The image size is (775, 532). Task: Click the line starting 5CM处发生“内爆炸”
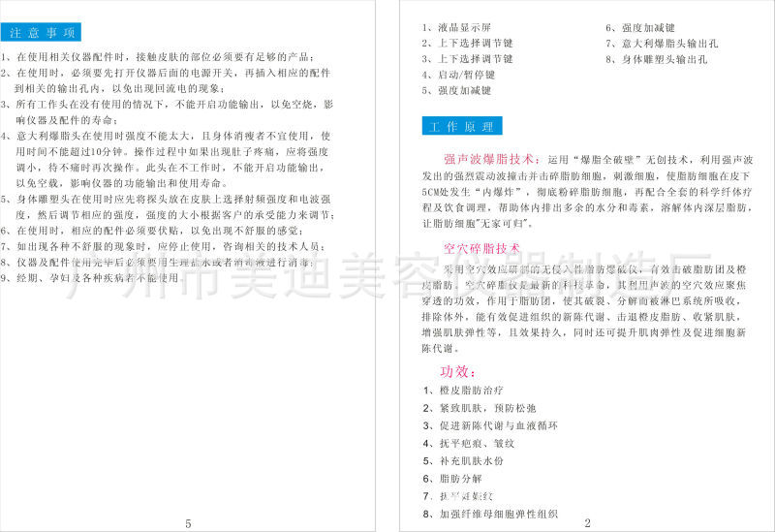coord(587,192)
